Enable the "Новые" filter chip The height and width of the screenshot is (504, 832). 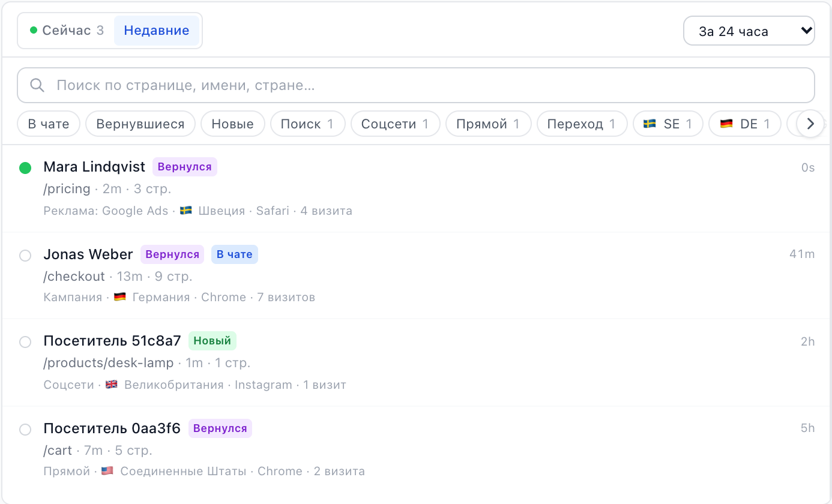tap(233, 124)
